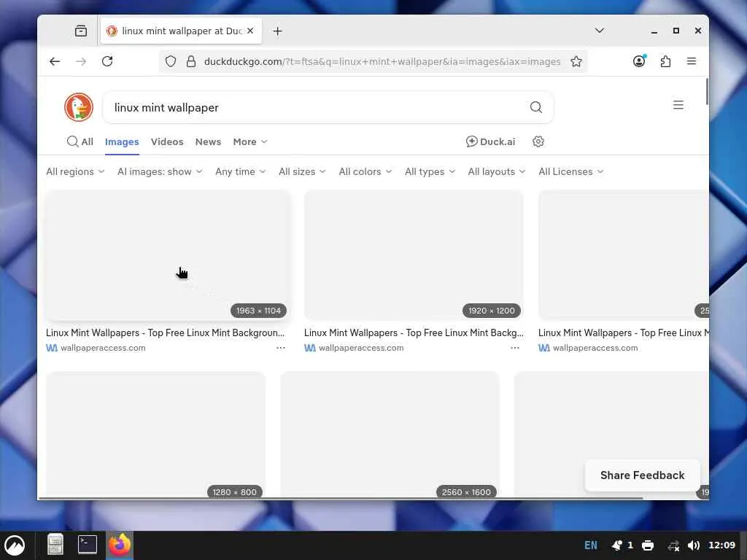The height and width of the screenshot is (560, 747).
Task: Open the All Licenses filter
Action: (x=570, y=171)
